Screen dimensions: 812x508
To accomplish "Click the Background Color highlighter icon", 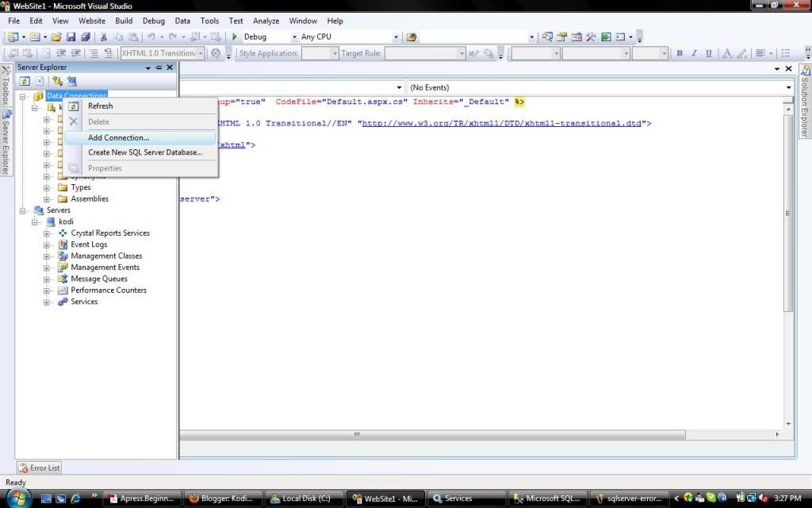I will pos(741,53).
